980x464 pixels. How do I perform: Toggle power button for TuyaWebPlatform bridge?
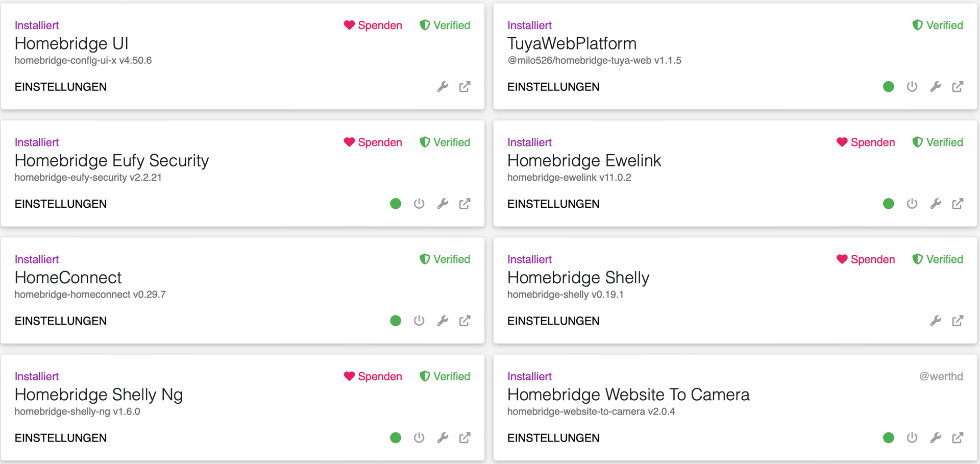912,87
